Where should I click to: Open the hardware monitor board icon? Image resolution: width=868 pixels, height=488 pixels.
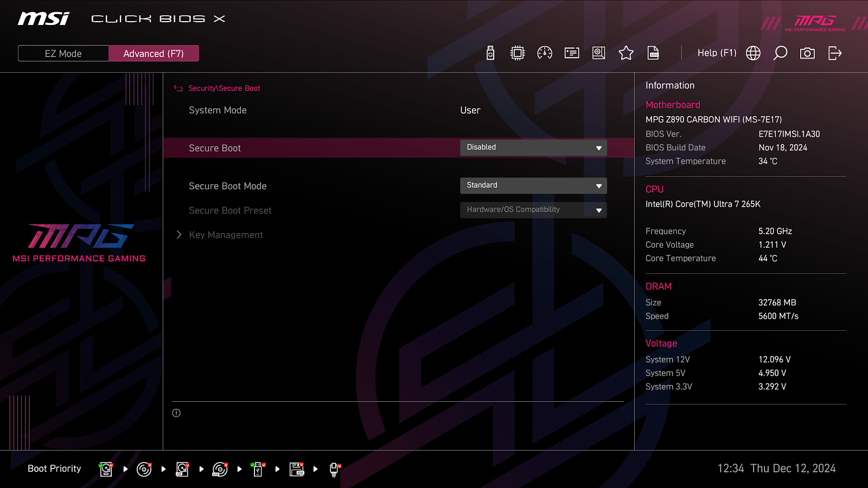coord(599,53)
